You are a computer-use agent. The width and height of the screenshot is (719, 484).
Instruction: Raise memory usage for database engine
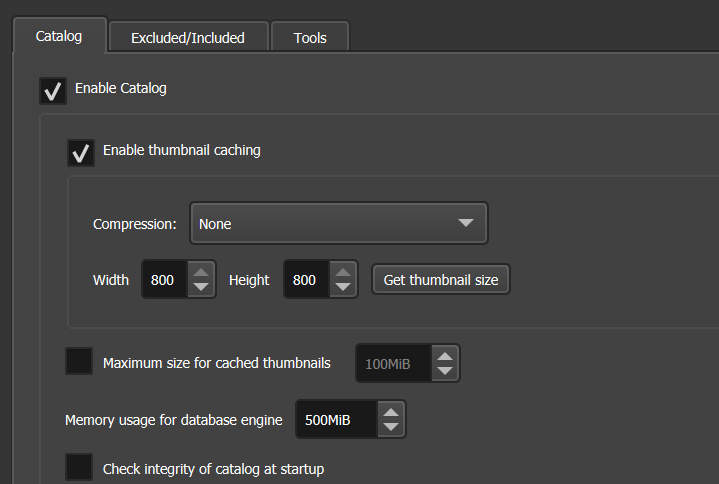point(392,411)
